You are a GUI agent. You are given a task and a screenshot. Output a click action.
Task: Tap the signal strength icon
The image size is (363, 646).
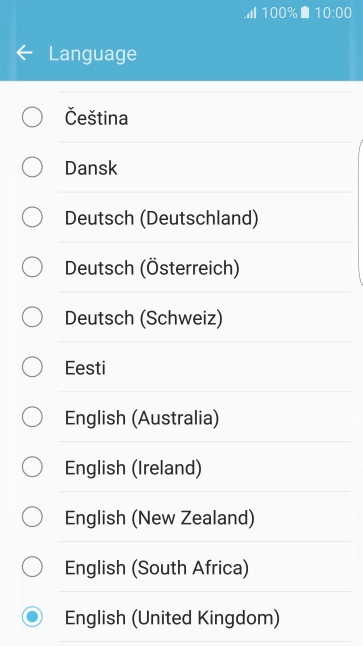tap(250, 13)
